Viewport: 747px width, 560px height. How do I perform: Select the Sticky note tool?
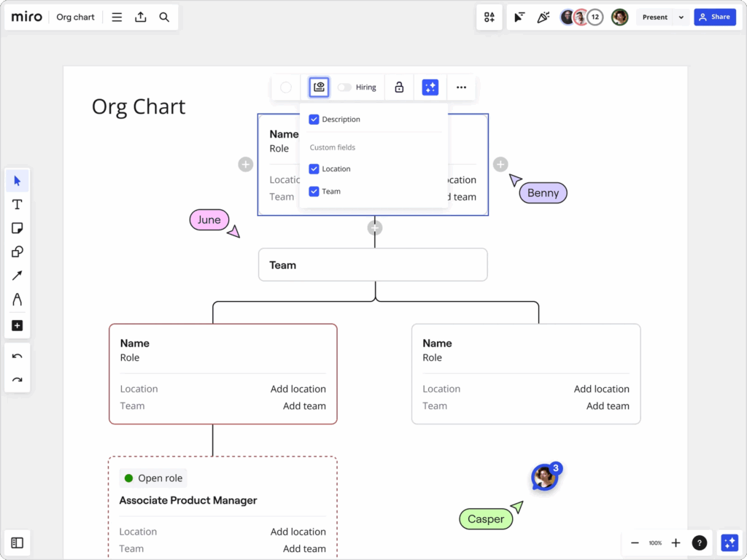18,228
